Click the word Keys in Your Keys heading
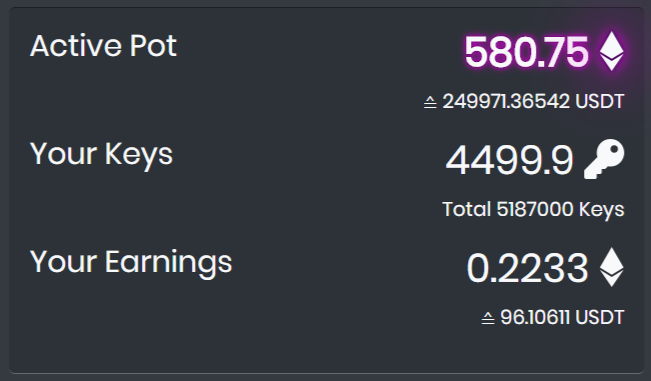Image resolution: width=651 pixels, height=381 pixels. [139, 155]
